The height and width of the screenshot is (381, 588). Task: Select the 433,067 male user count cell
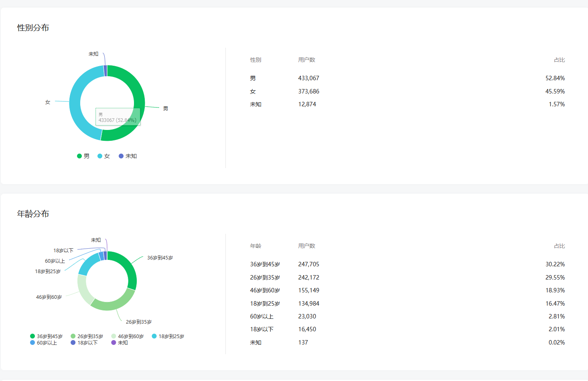308,78
